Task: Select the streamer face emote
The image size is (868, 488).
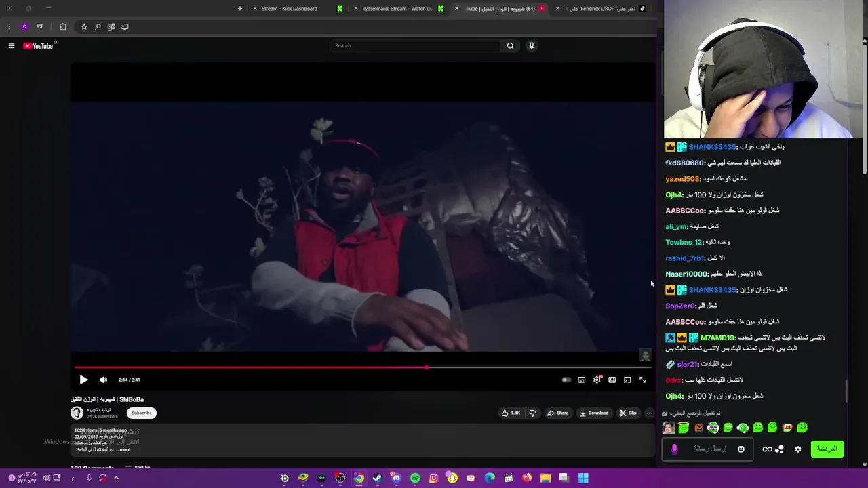Action: point(669,428)
